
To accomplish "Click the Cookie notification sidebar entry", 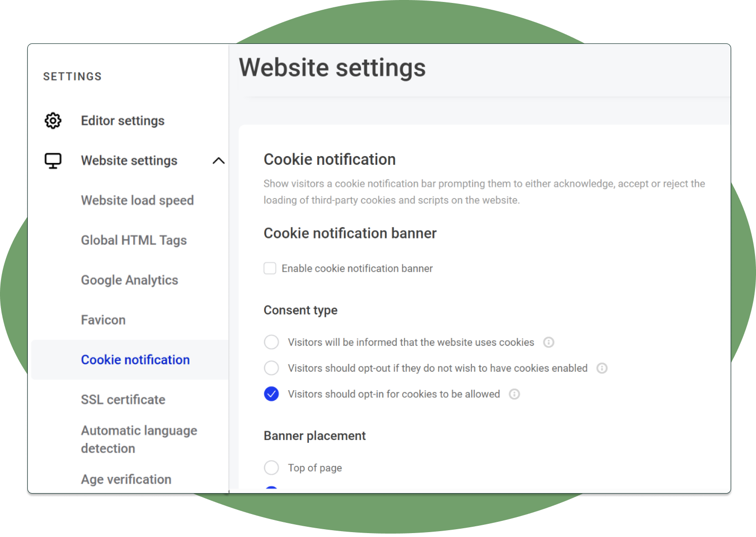I will (135, 359).
